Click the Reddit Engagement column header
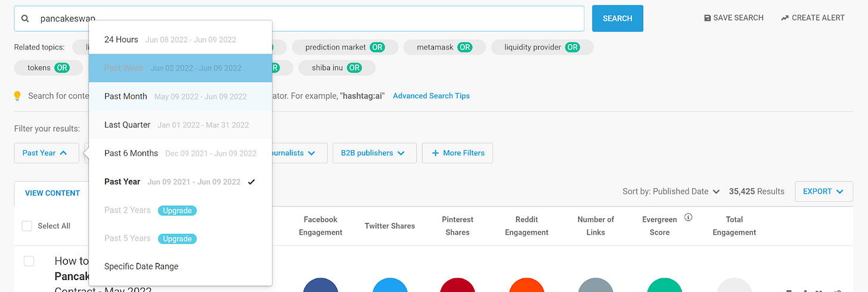This screenshot has height=292, width=868. 527,226
